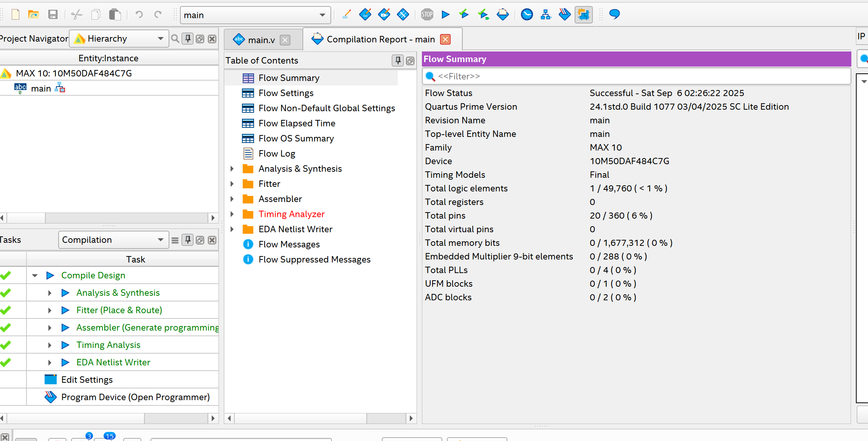Open a project with the folder icon
Image resolution: width=868 pixels, height=441 pixels.
tap(34, 15)
